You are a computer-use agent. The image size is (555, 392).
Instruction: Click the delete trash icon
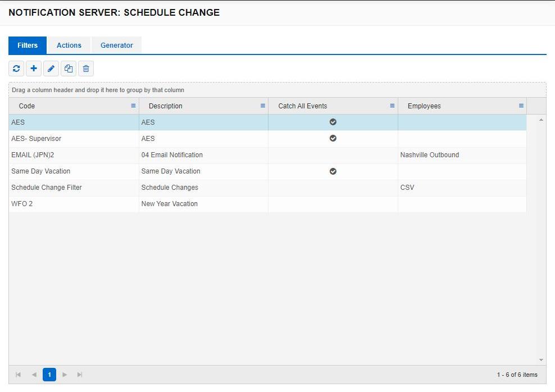pos(85,68)
